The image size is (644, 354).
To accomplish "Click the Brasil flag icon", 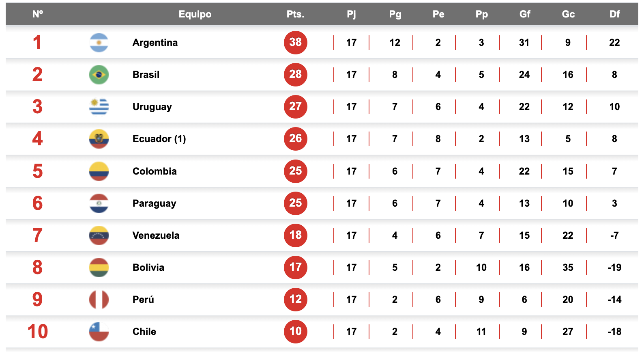I will click(x=99, y=75).
